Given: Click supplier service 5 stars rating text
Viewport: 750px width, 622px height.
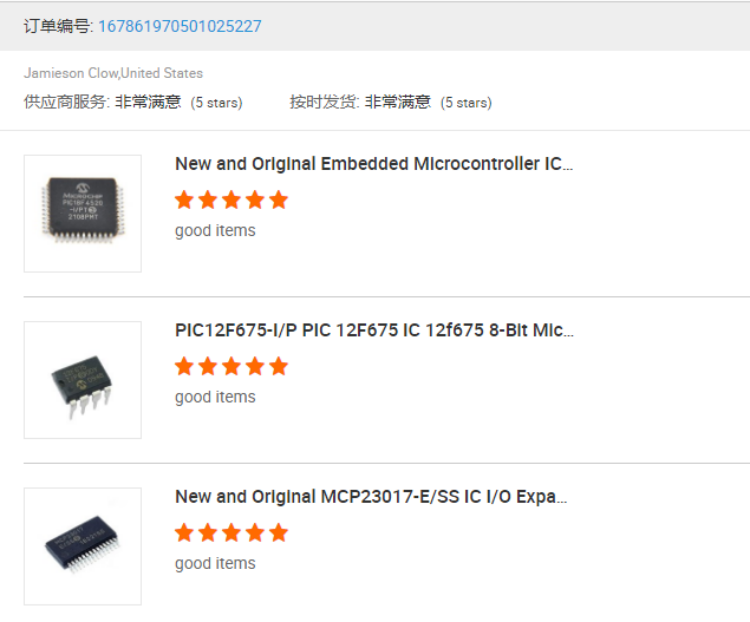Looking at the screenshot, I should [x=217, y=103].
